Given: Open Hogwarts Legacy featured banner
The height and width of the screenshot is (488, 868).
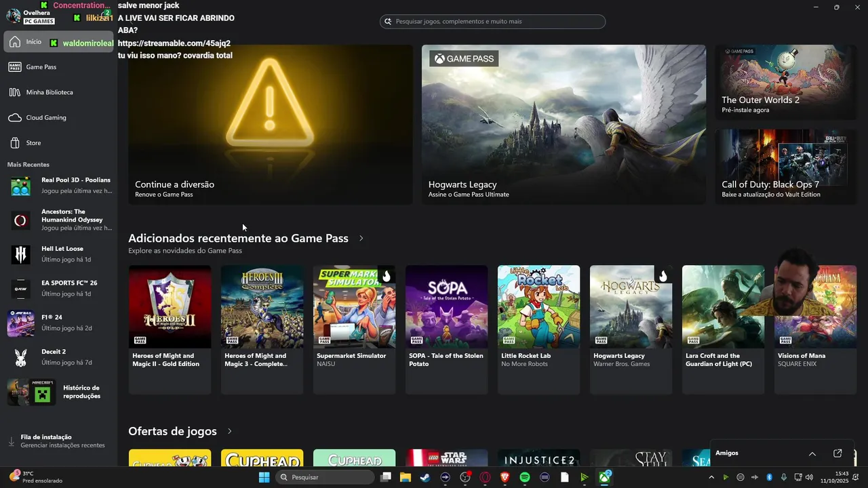Looking at the screenshot, I should pyautogui.click(x=564, y=125).
